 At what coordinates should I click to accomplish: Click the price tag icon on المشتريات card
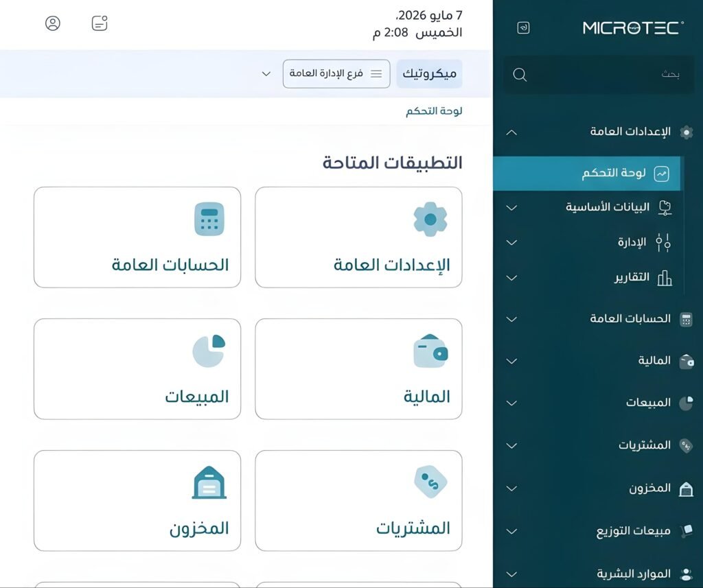(430, 482)
